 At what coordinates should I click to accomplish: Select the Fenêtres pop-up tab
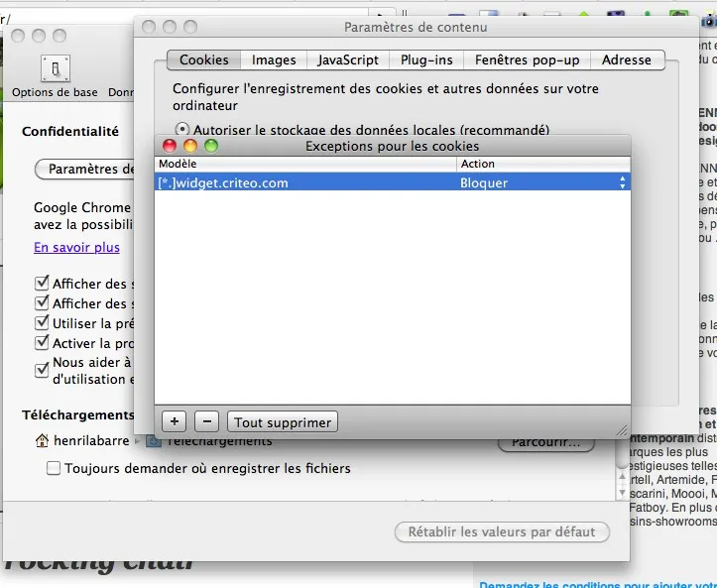[x=528, y=59]
